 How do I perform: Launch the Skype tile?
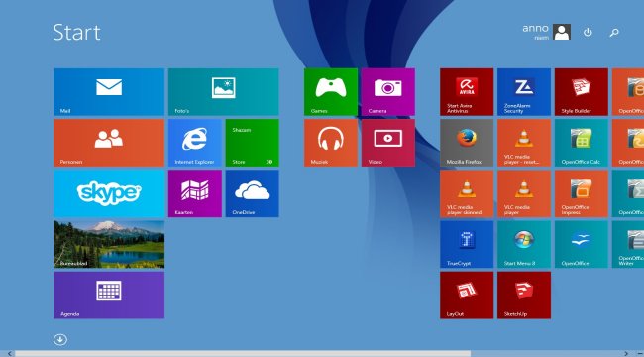pos(109,193)
